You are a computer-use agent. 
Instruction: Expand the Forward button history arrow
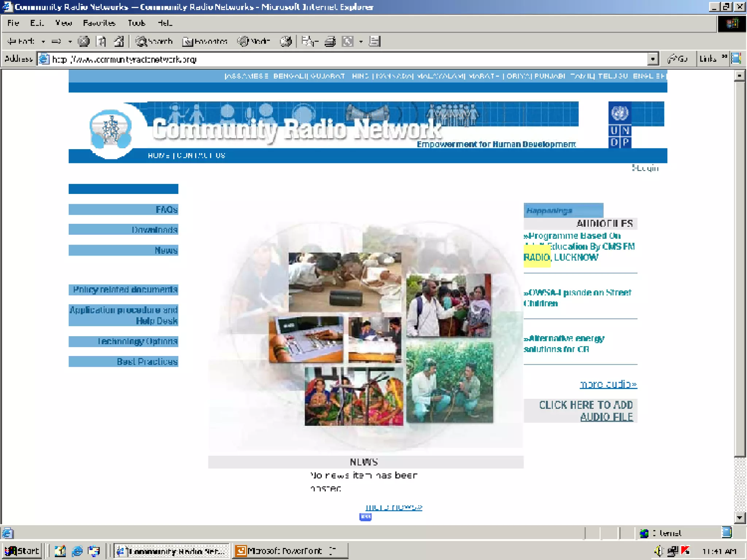click(x=70, y=42)
